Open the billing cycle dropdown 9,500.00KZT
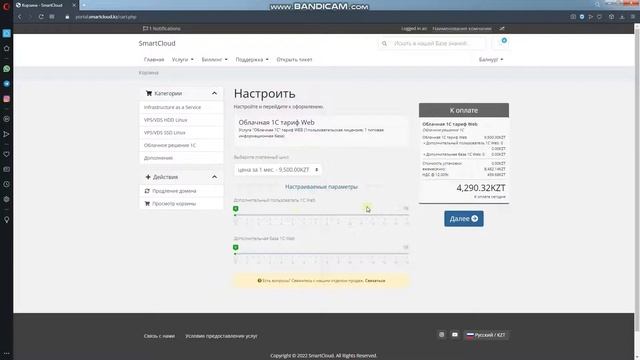The height and width of the screenshot is (360, 640). pyautogui.click(x=278, y=169)
